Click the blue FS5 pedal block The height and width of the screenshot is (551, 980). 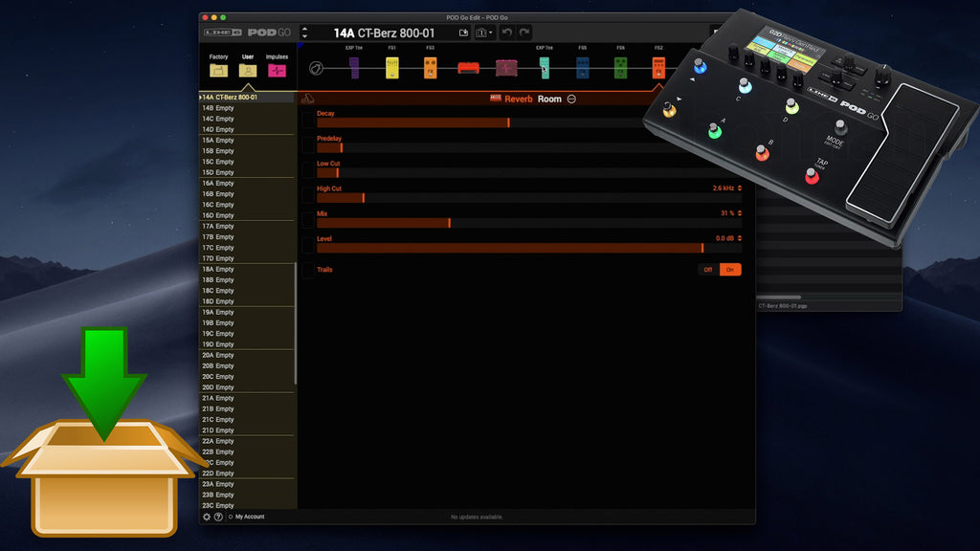click(x=582, y=68)
